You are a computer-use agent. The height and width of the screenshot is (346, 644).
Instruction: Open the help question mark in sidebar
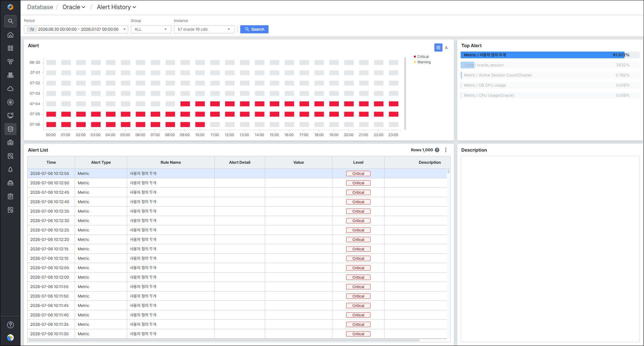click(10, 325)
